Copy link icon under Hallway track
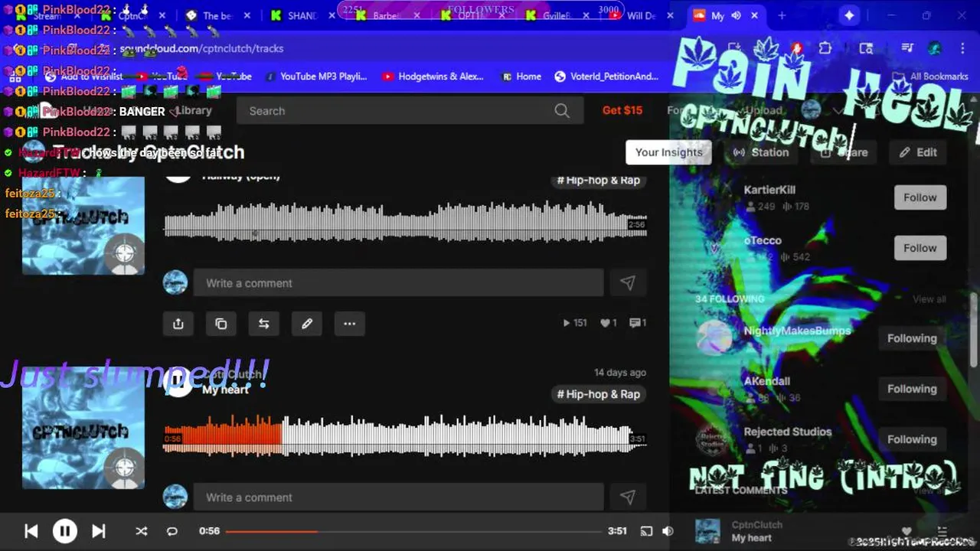The height and width of the screenshot is (551, 980). [221, 324]
